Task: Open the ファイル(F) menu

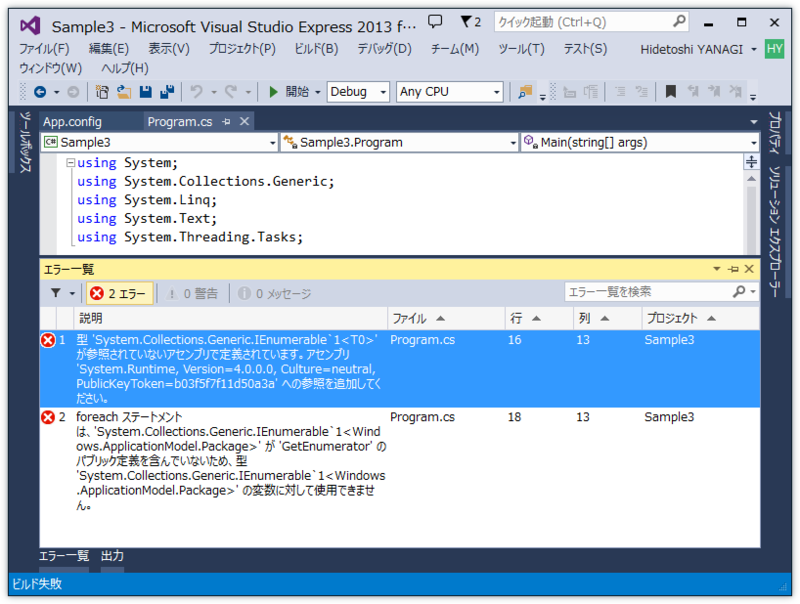Action: (x=44, y=49)
